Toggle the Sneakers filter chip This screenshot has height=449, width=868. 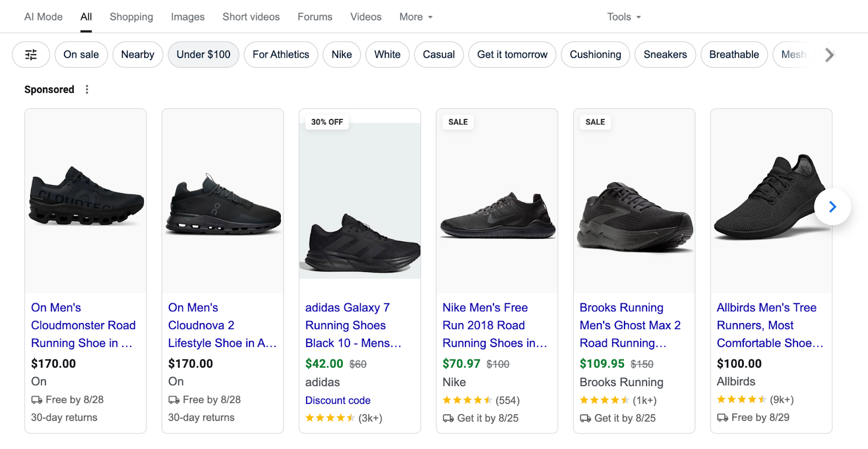pos(665,55)
